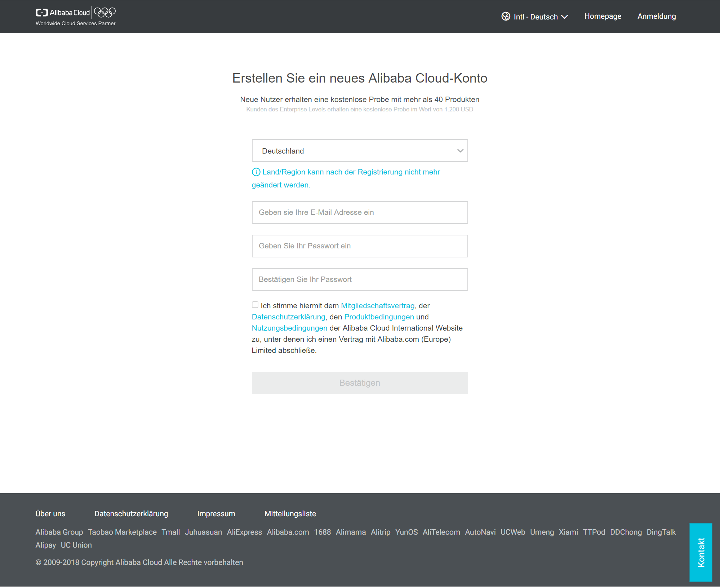Image resolution: width=720 pixels, height=588 pixels.
Task: Visit 1688 footer link
Action: pyautogui.click(x=322, y=532)
